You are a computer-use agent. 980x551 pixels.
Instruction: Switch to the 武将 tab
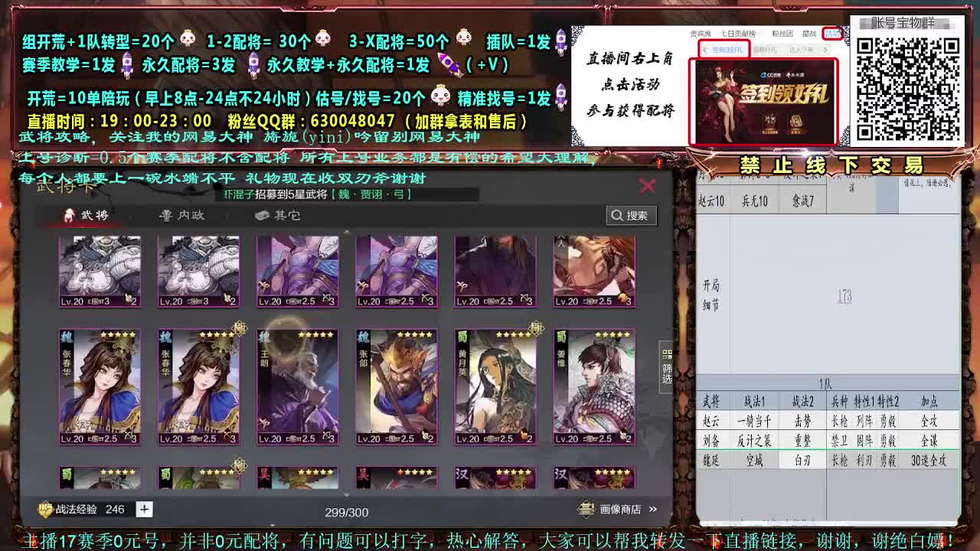[x=87, y=215]
